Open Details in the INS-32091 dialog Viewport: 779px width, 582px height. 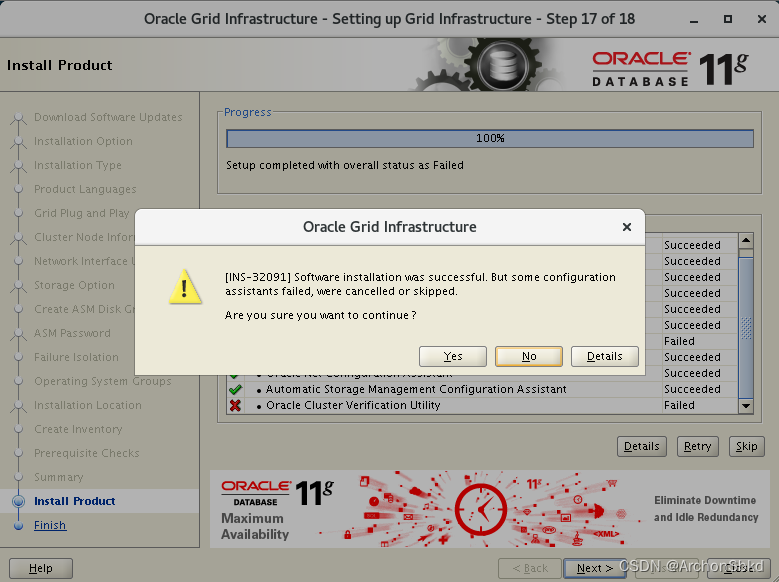click(x=605, y=356)
